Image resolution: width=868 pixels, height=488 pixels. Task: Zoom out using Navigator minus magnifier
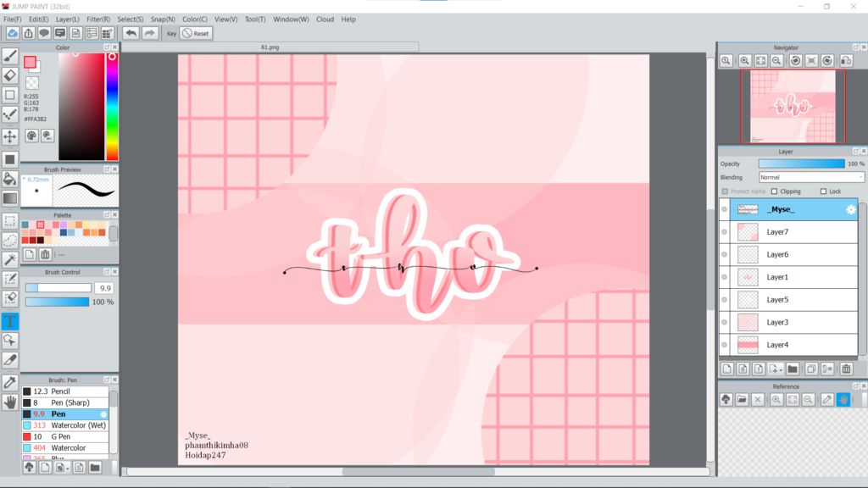(x=776, y=61)
